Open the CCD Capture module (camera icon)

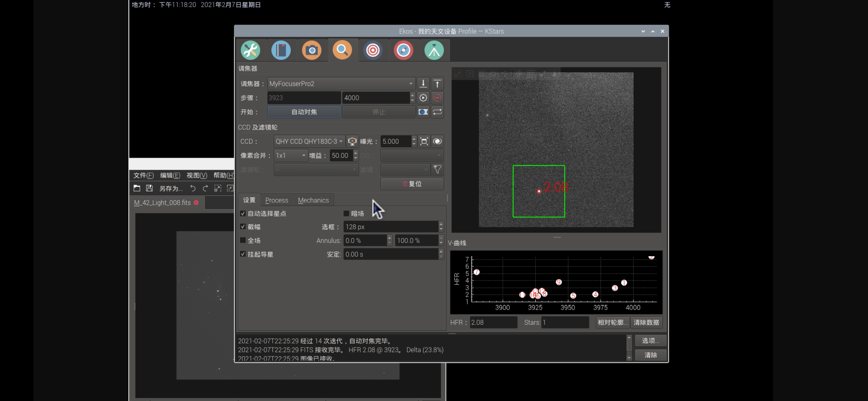click(312, 50)
